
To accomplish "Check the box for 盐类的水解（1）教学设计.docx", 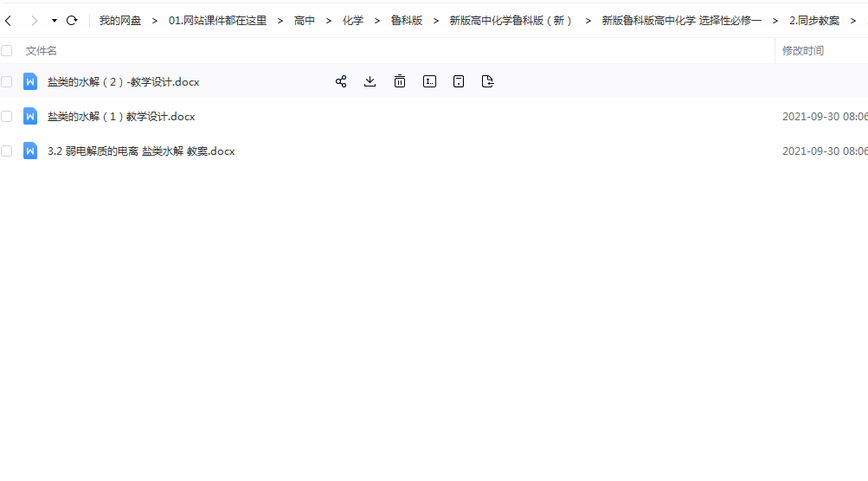I will (x=7, y=116).
